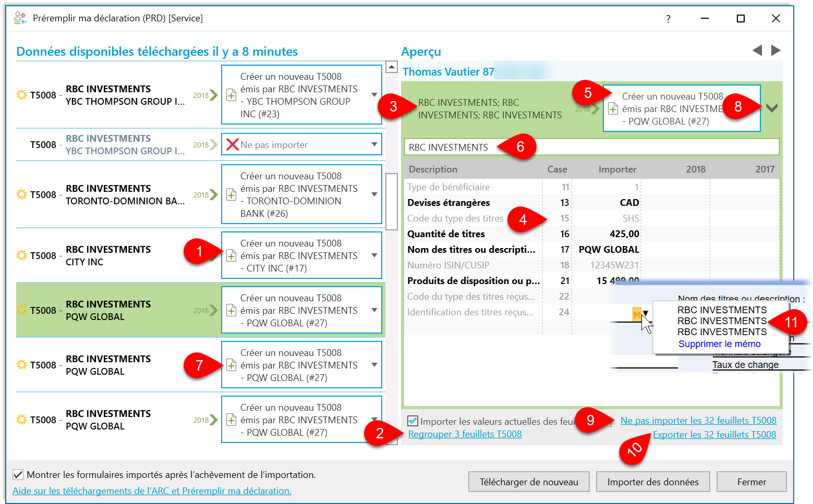Click the 425,00 quantity value
Image resolution: width=813 pixels, height=504 pixels.
tap(624, 234)
